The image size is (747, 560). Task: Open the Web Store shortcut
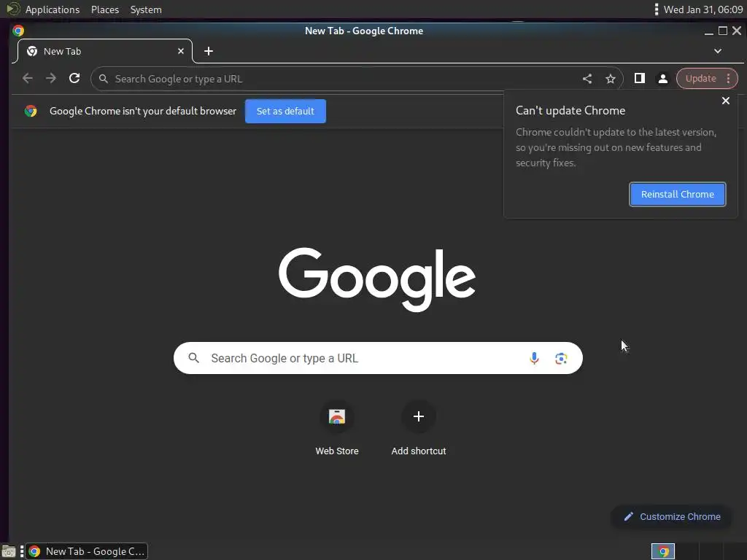tap(337, 429)
